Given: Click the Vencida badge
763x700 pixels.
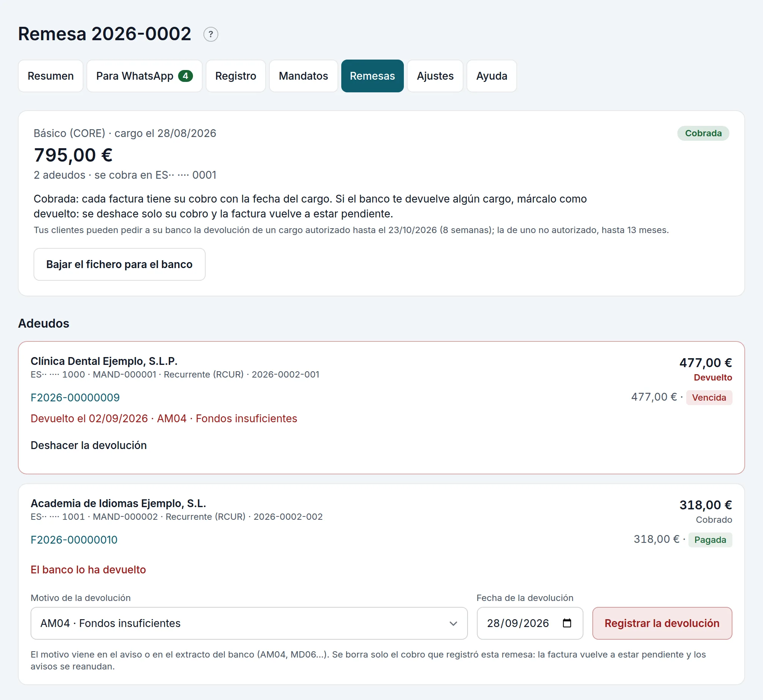Looking at the screenshot, I should (709, 398).
